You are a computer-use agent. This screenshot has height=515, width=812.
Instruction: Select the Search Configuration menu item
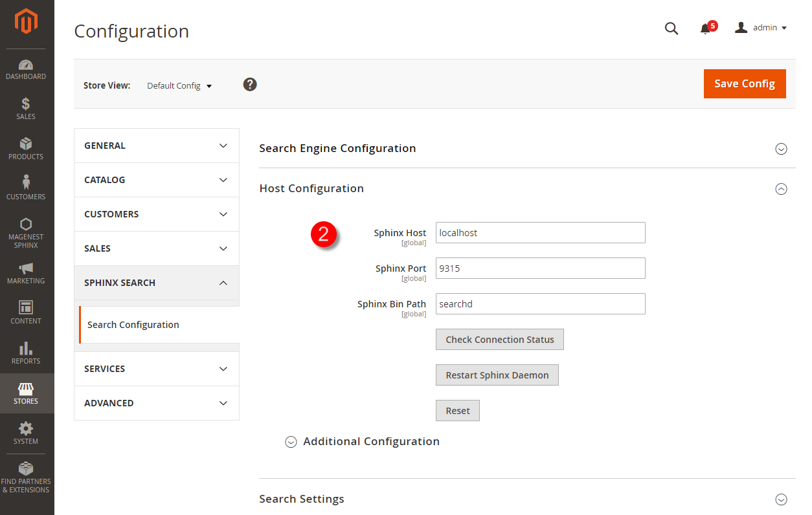(x=133, y=324)
